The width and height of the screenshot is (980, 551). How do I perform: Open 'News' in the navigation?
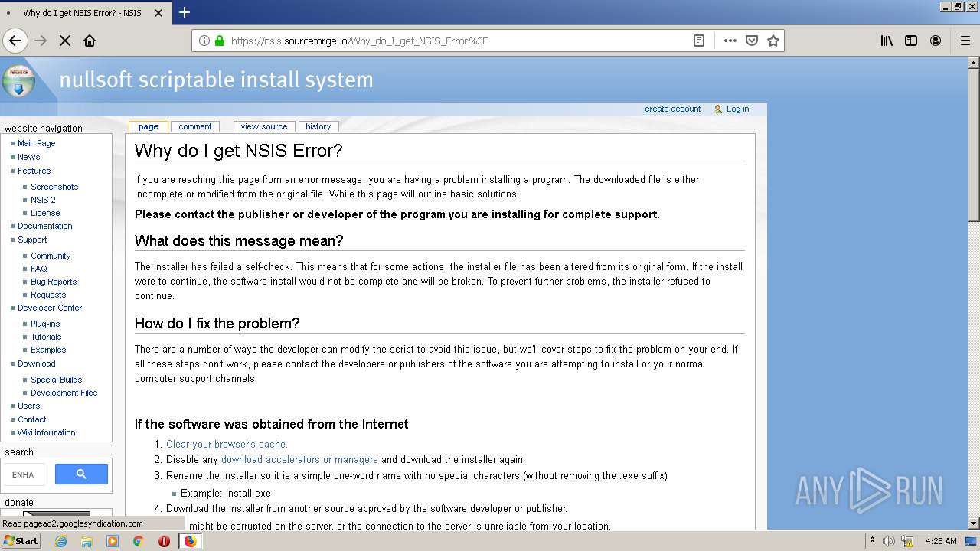click(29, 157)
